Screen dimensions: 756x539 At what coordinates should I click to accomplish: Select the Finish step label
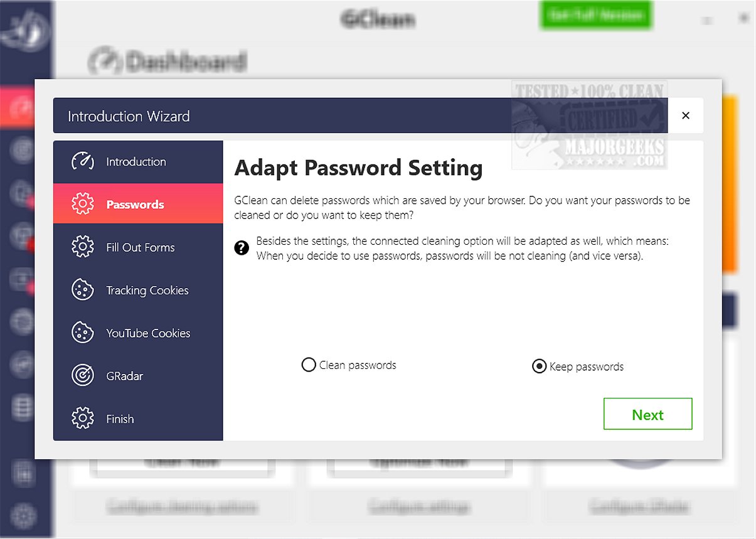coord(120,419)
